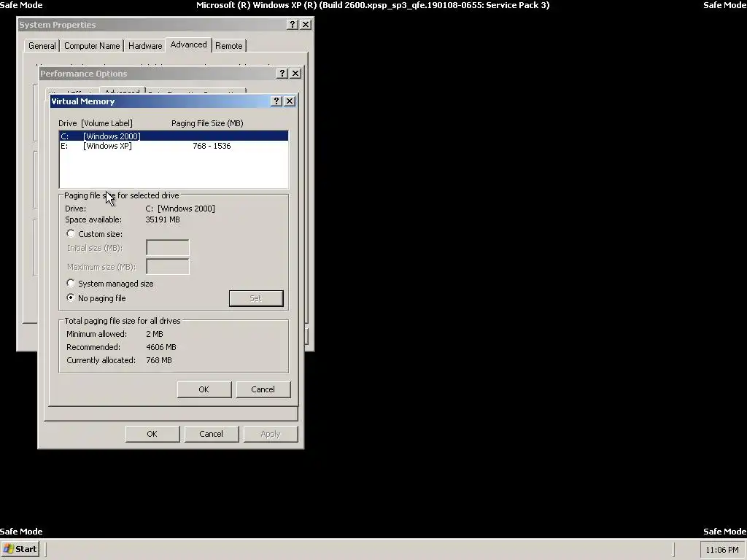Cancel the Virtual Memory dialog
The width and height of the screenshot is (747, 560).
(x=263, y=389)
